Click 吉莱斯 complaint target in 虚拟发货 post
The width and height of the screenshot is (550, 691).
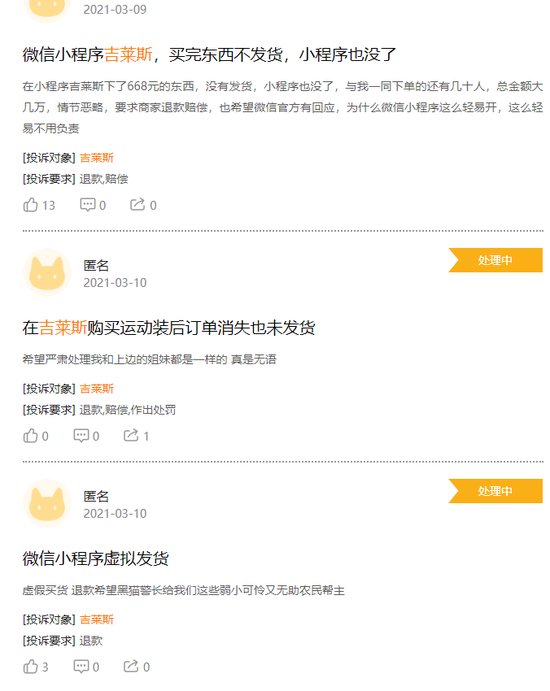pos(97,620)
